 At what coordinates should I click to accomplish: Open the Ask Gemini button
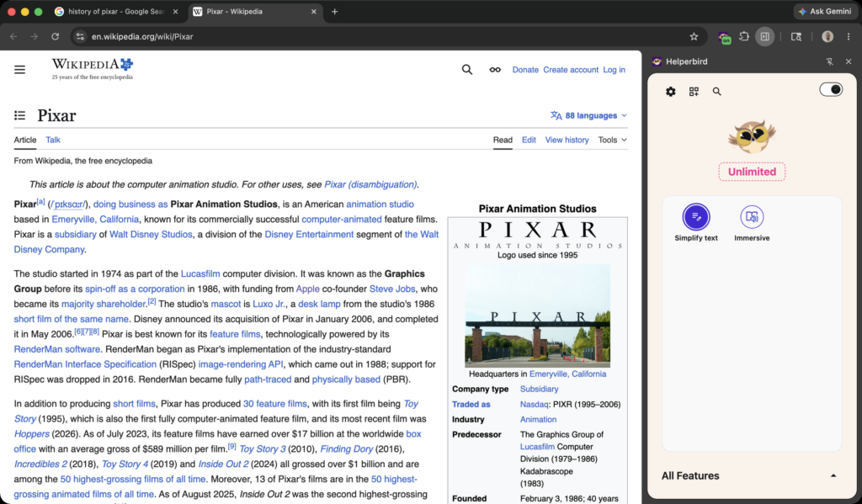(x=825, y=11)
